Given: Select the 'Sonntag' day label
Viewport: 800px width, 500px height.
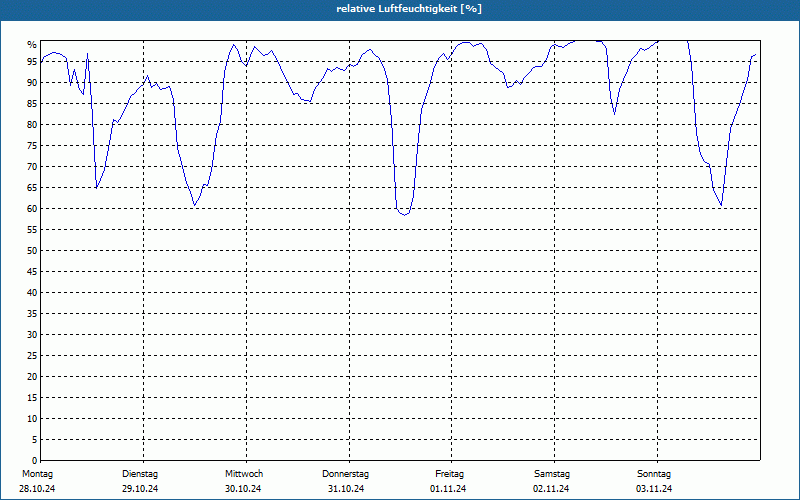Looking at the screenshot, I should click(x=654, y=474).
